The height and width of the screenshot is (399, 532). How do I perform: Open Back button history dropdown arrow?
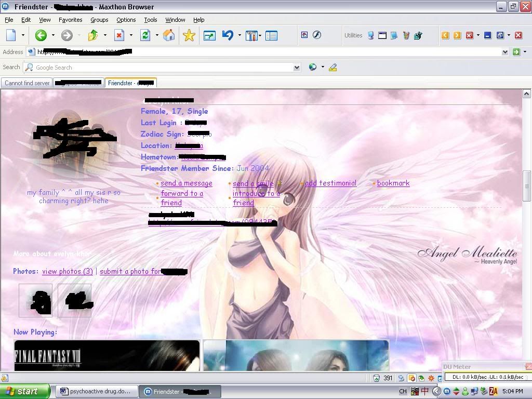[x=53, y=35]
